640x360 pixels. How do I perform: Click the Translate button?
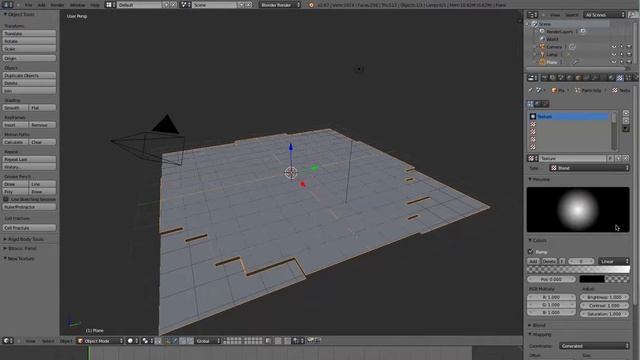point(29,33)
